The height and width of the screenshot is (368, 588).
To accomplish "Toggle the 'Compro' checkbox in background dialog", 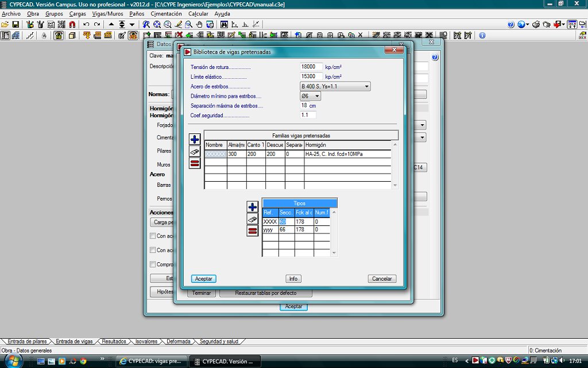I will point(153,264).
